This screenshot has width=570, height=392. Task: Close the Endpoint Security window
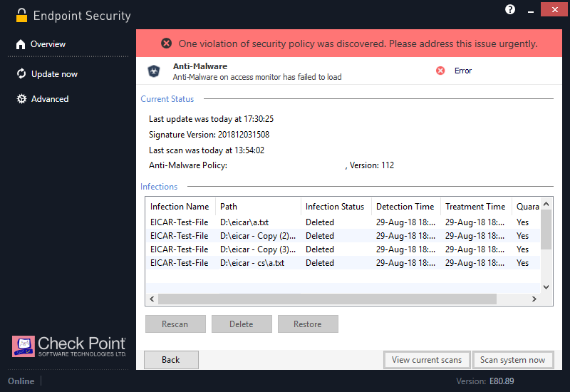coord(554,9)
